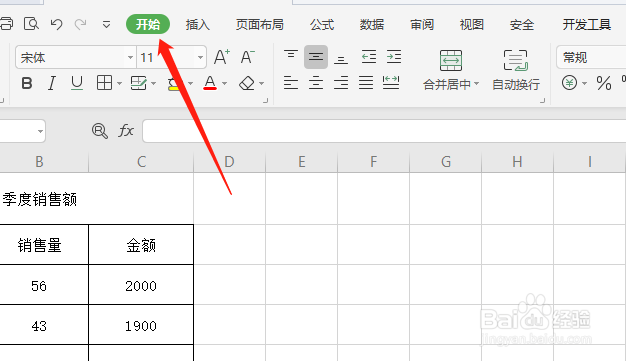Open the 插入 tab
626x361 pixels.
pyautogui.click(x=198, y=25)
